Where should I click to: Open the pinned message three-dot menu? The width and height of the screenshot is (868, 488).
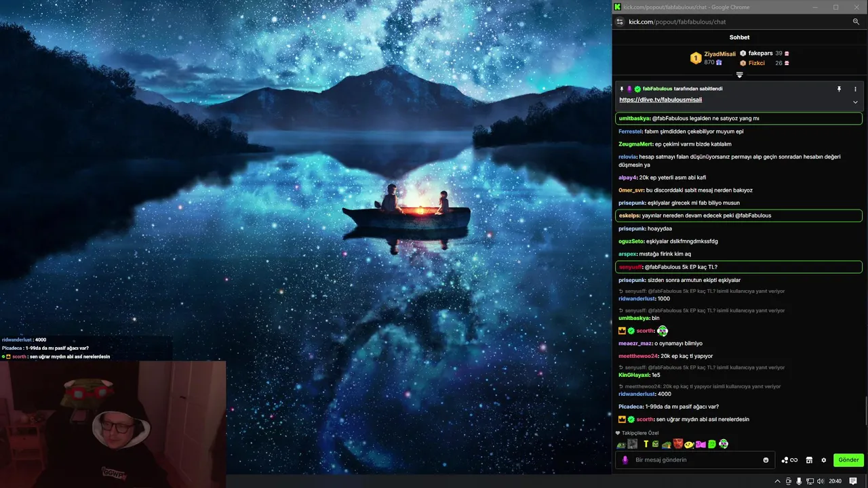point(855,89)
